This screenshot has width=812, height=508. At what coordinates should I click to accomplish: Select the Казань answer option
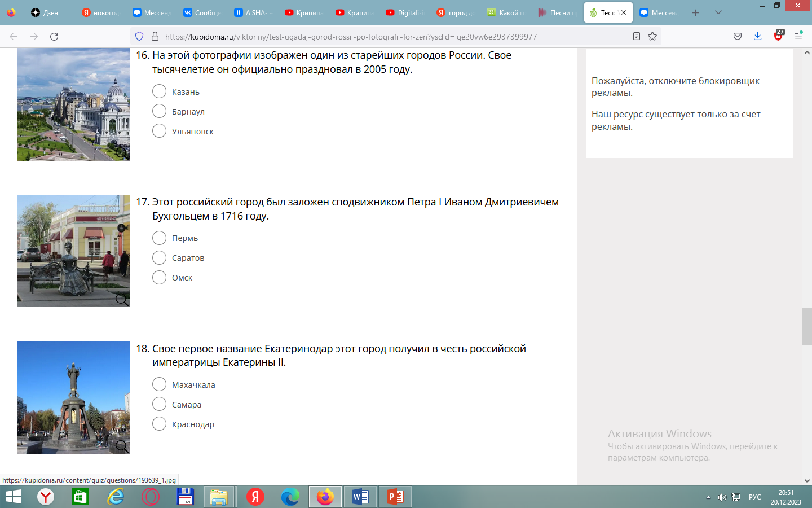coord(160,91)
